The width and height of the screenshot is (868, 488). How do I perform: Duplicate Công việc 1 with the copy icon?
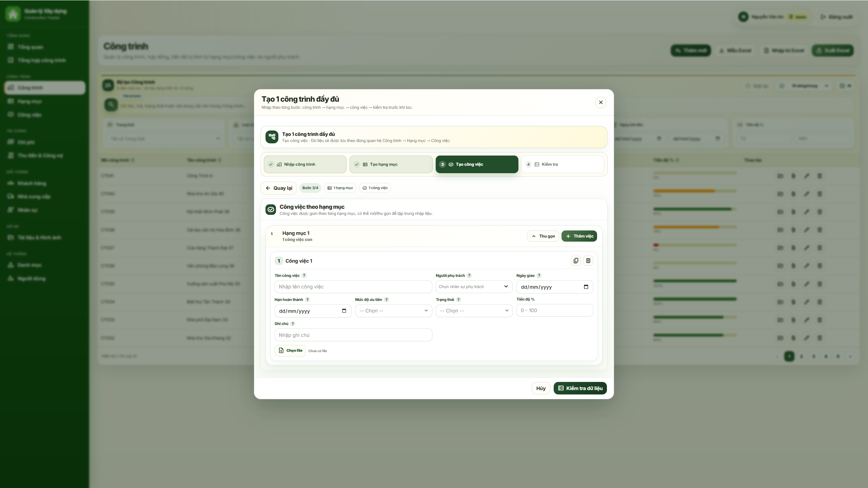pyautogui.click(x=576, y=261)
